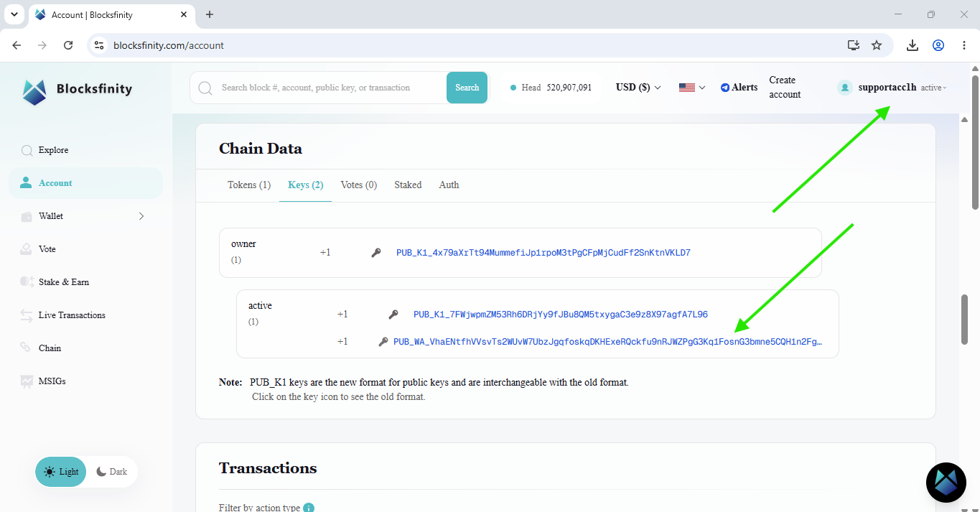Switch to Dark theme
980x512 pixels.
[112, 472]
